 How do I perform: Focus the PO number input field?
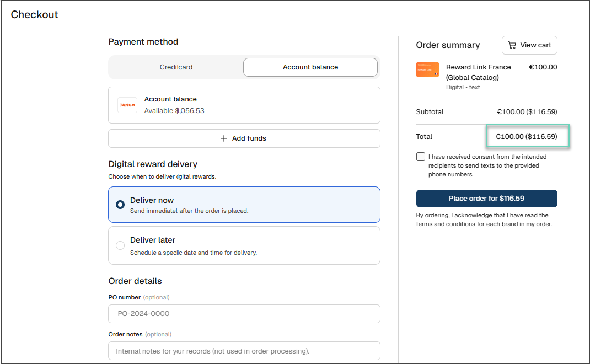tap(244, 314)
